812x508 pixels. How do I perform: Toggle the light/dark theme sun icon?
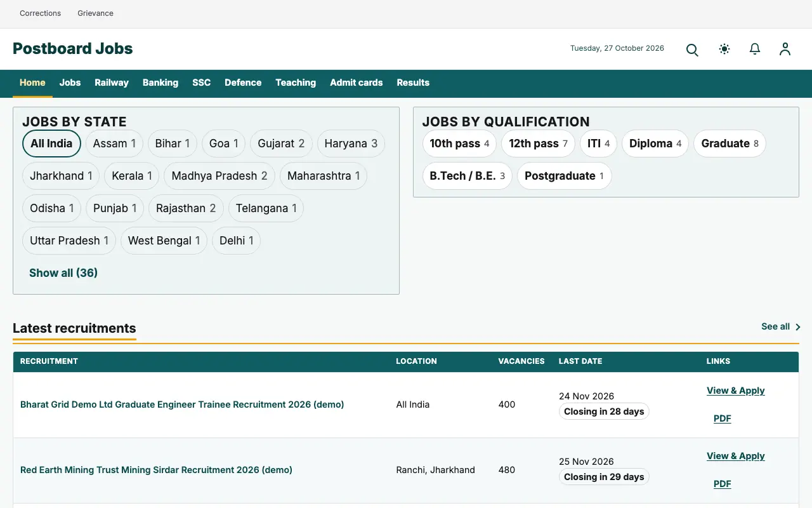click(724, 49)
